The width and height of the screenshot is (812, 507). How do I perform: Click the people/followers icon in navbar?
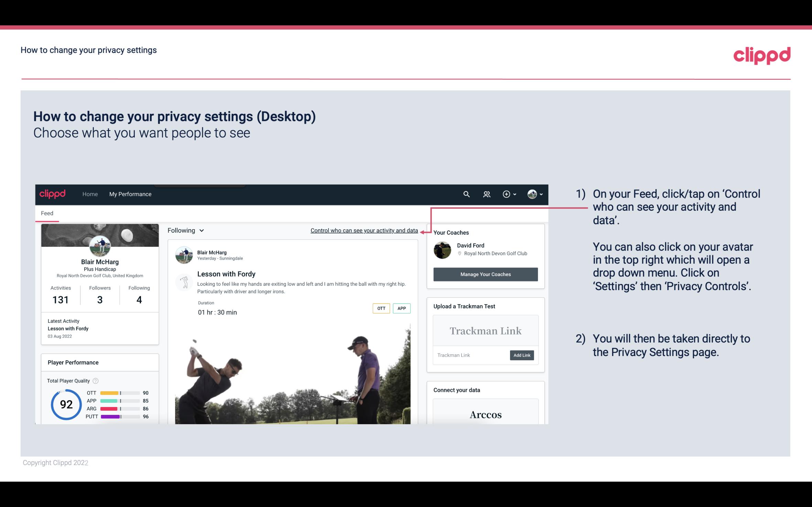click(487, 194)
